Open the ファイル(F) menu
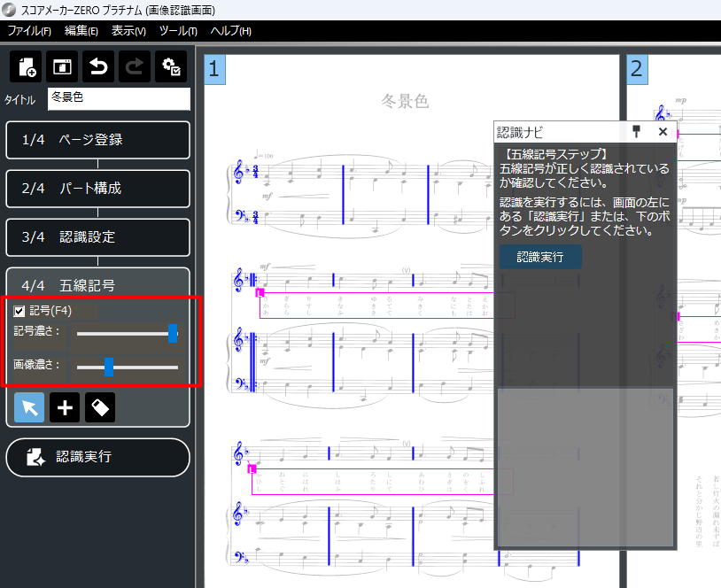The image size is (721, 588). tap(29, 31)
